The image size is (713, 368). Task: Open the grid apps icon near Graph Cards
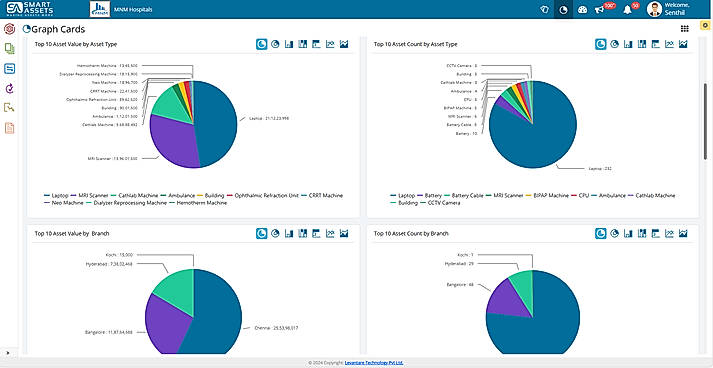[684, 29]
